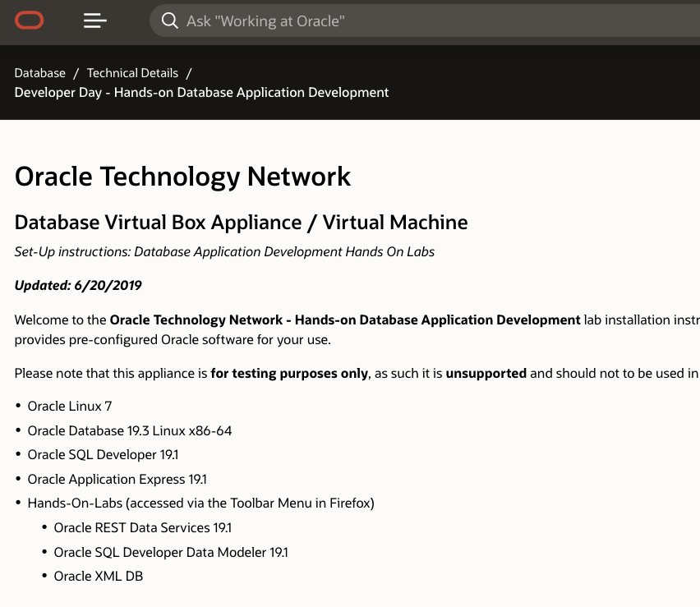700x607 pixels.
Task: Click the Oracle SQL Developer 19.1 item
Action: [103, 455]
